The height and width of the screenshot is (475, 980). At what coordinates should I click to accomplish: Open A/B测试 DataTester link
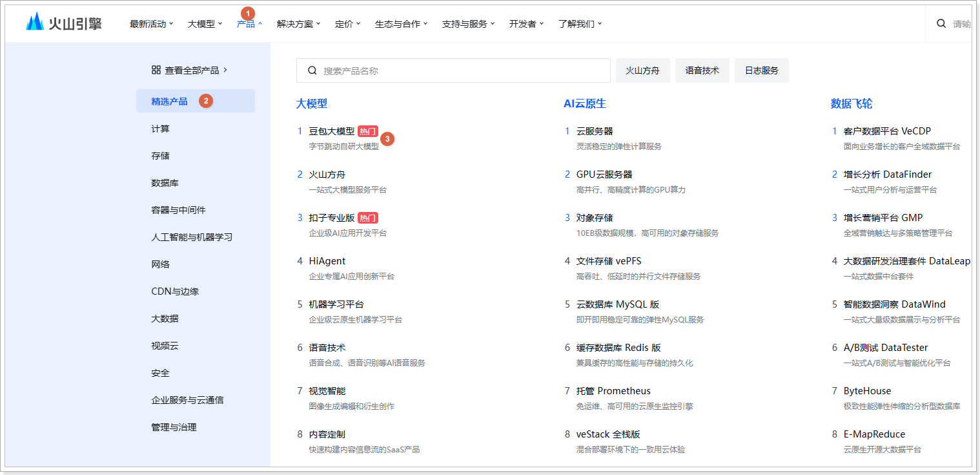click(x=886, y=348)
